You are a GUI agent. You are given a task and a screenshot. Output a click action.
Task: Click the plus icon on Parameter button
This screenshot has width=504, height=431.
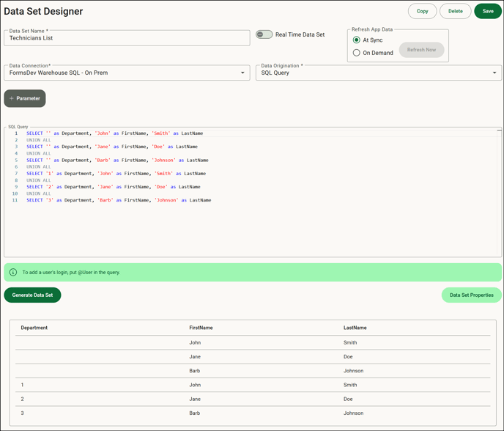coord(12,98)
